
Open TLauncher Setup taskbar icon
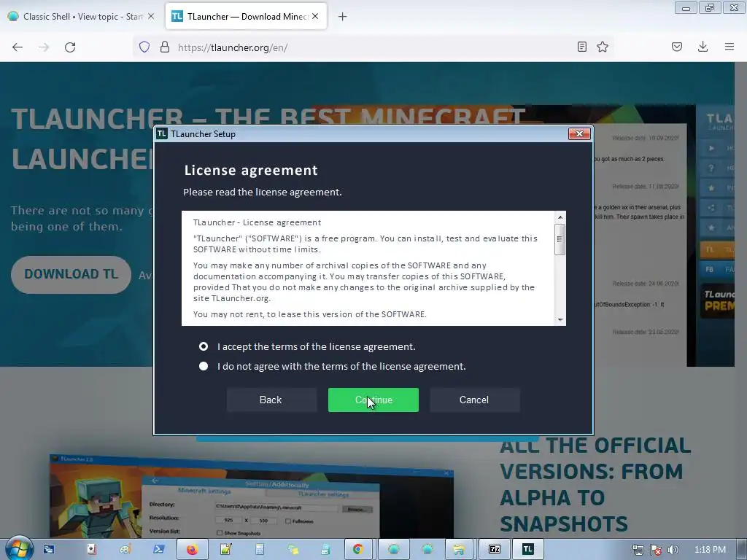528,550
